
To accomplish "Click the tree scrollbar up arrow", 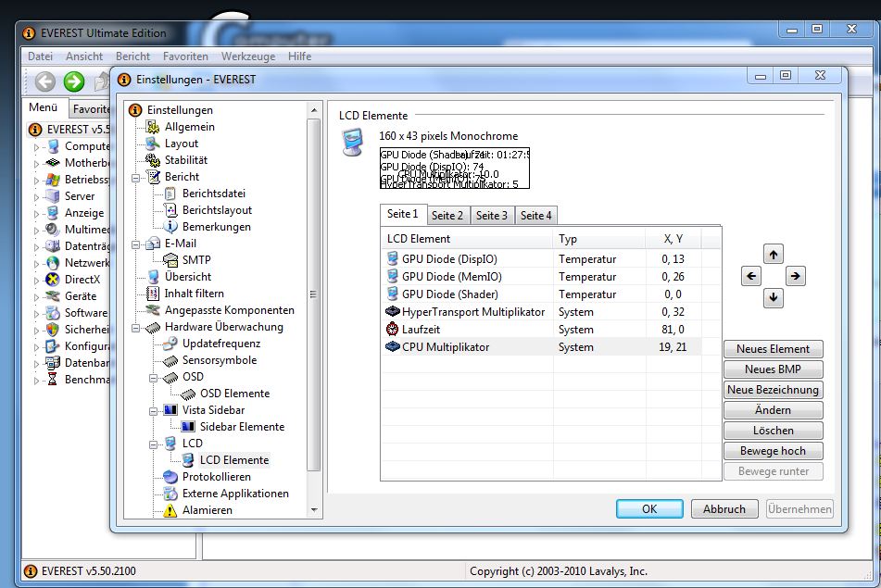I will click(314, 110).
